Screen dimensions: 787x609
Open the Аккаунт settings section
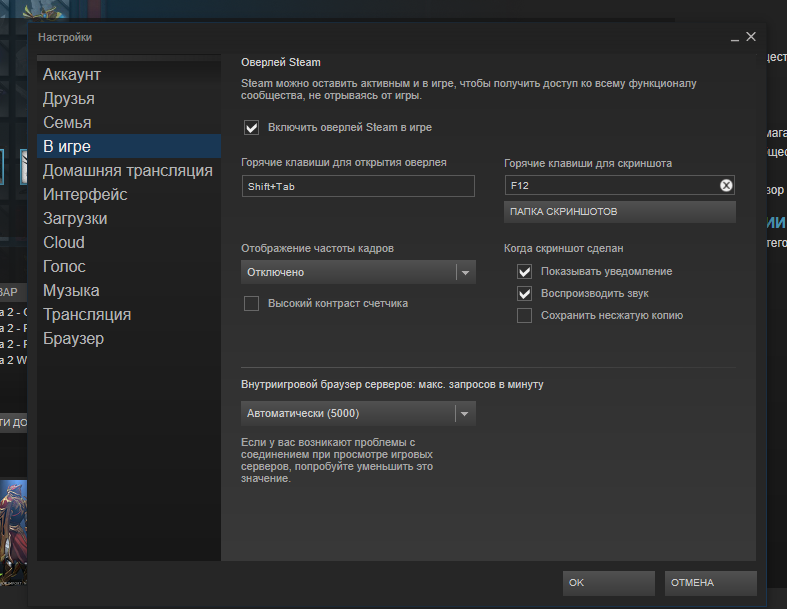[x=129, y=74]
